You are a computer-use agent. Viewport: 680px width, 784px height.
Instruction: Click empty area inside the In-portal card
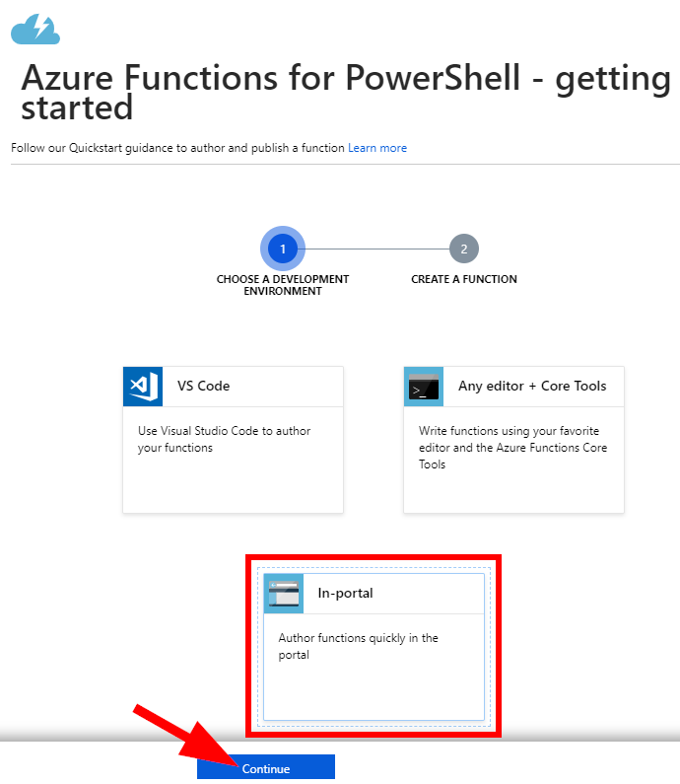[374, 692]
